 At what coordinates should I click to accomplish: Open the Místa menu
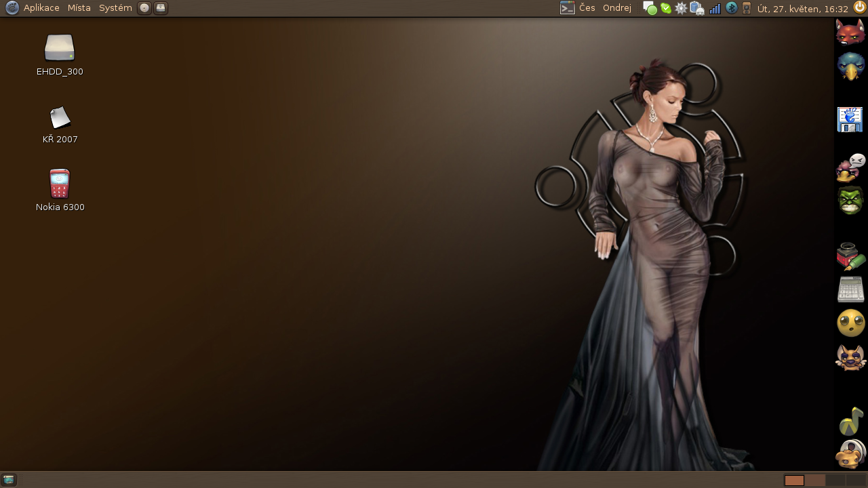click(x=79, y=8)
